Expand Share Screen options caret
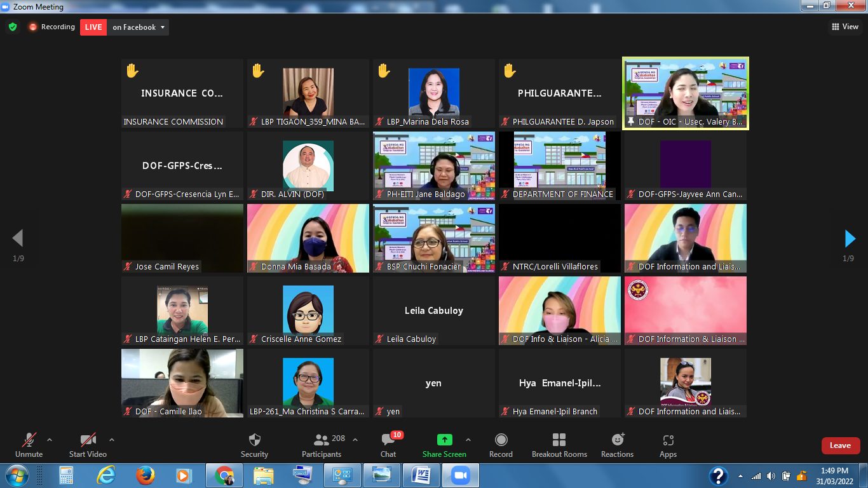 (468, 439)
